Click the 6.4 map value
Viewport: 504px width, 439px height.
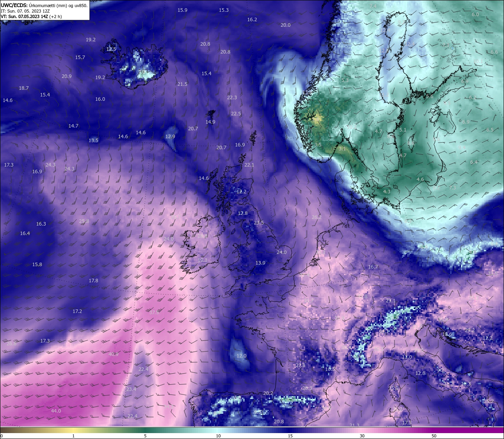(x=474, y=162)
